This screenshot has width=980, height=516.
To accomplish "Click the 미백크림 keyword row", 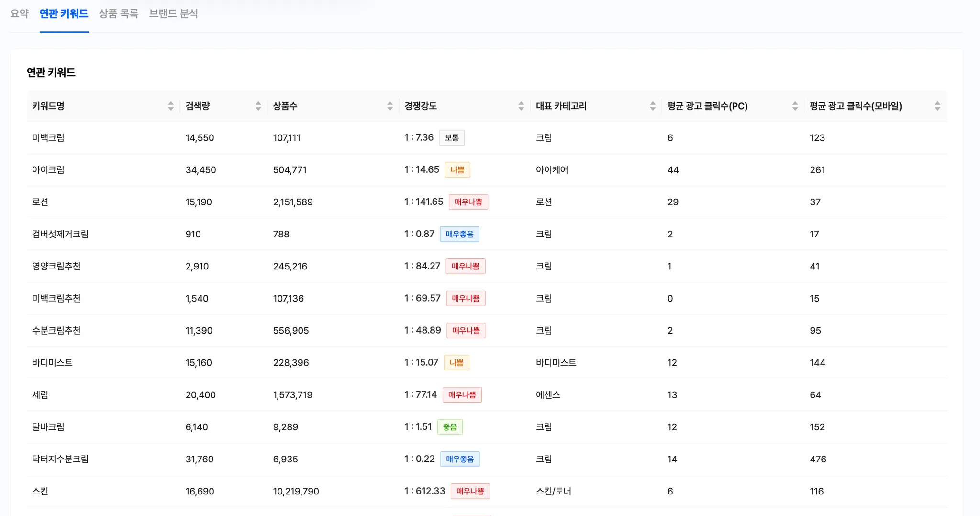I will point(487,138).
